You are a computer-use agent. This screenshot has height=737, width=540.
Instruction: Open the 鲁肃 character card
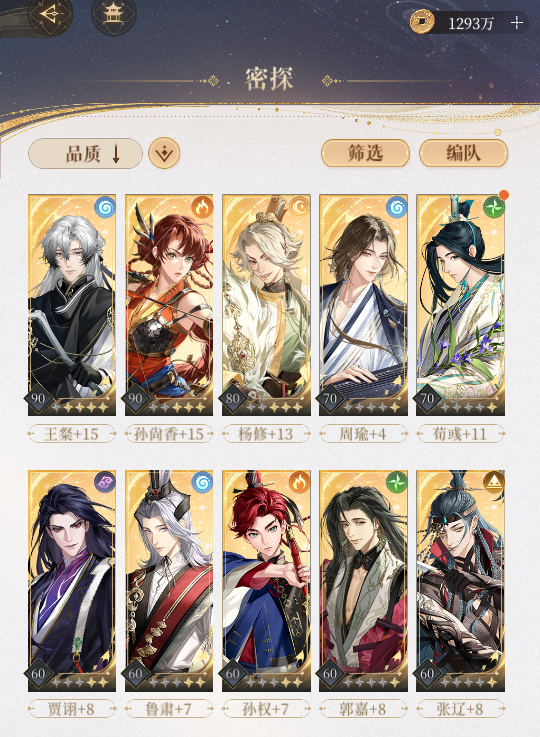pos(169,580)
